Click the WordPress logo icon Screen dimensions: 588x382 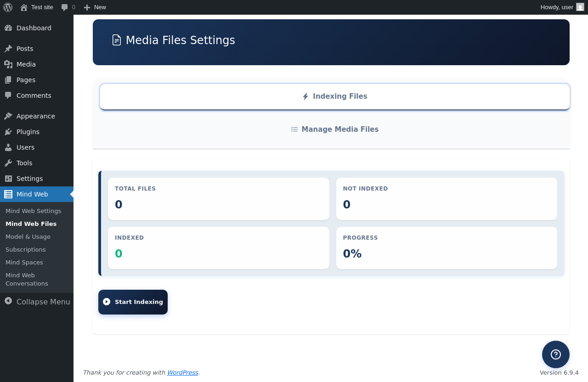pyautogui.click(x=8, y=7)
